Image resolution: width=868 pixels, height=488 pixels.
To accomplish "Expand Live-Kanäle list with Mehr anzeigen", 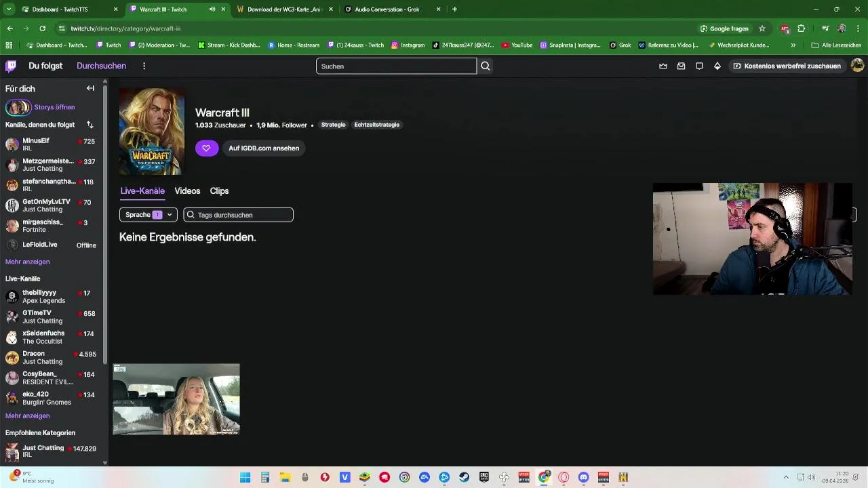I will pos(27,415).
